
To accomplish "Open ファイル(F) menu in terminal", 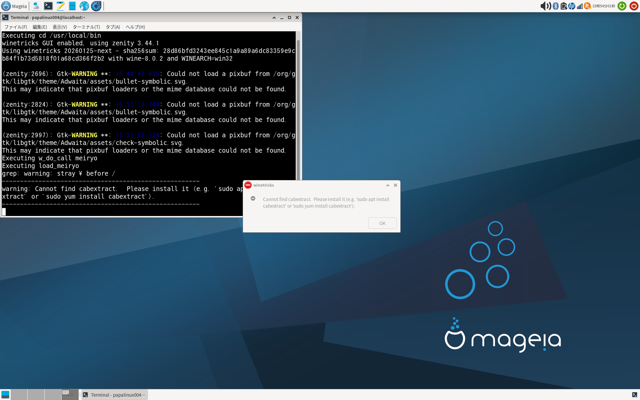I will 15,27.
